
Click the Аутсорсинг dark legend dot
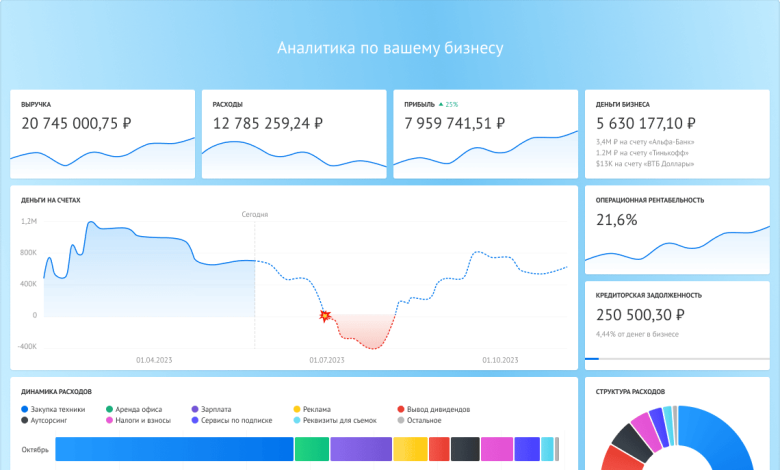[x=24, y=421]
